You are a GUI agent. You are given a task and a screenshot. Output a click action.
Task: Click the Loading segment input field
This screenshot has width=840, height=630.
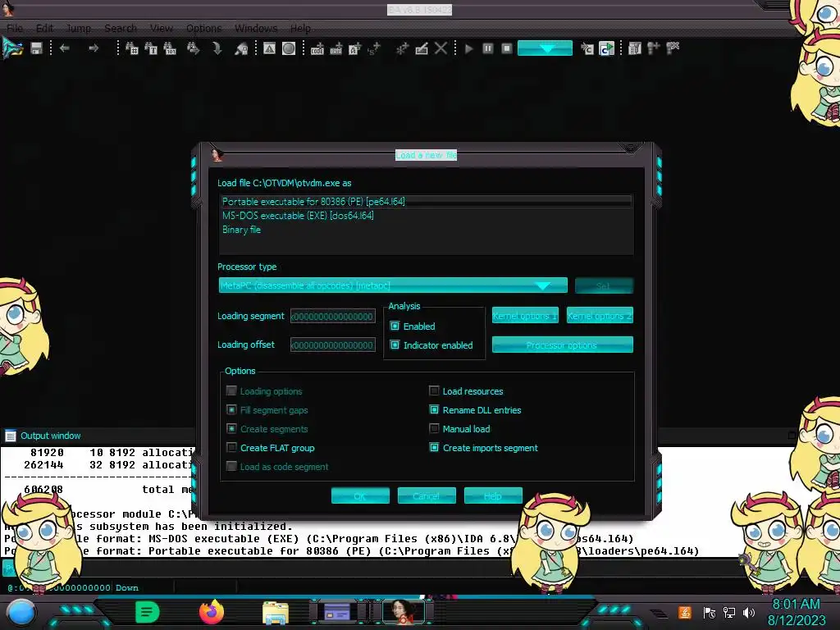(333, 316)
